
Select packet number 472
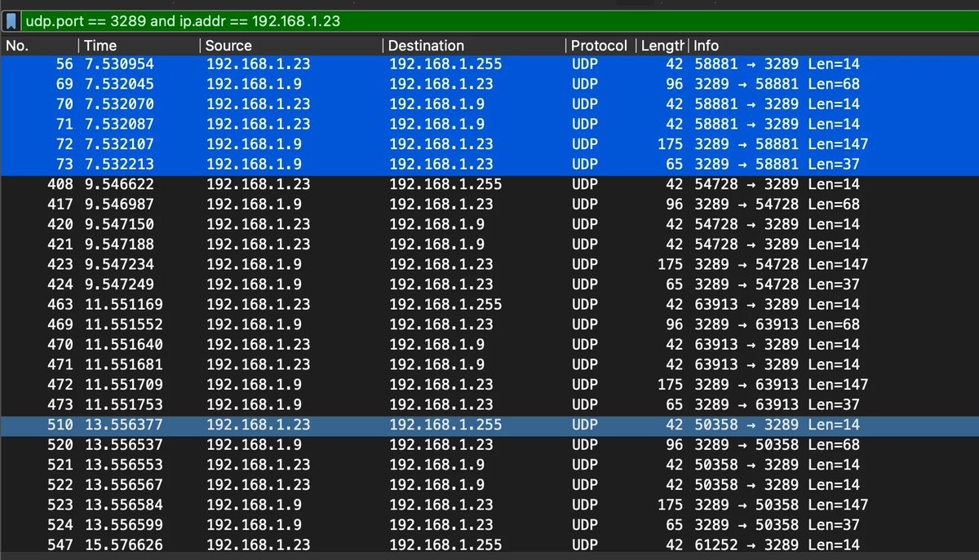489,384
